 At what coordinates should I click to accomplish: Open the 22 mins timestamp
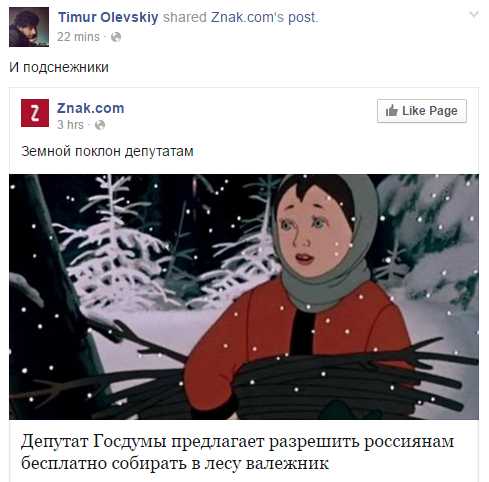click(x=78, y=37)
